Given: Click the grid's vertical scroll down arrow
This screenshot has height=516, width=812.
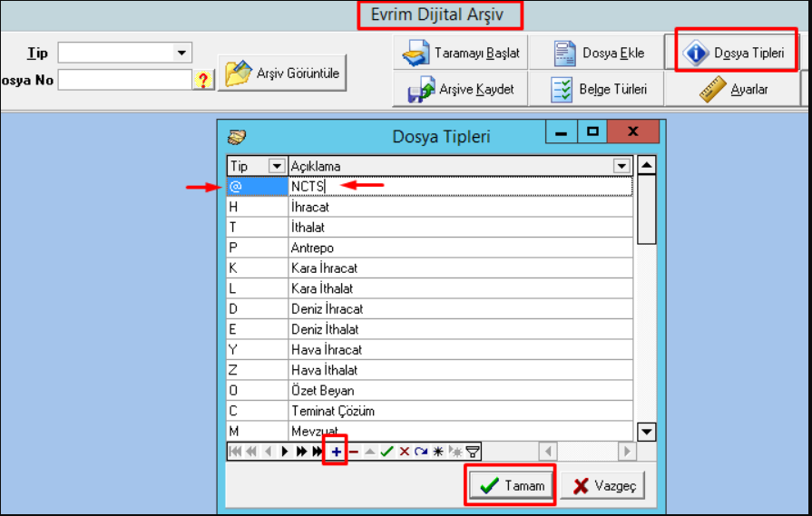Looking at the screenshot, I should click(646, 431).
